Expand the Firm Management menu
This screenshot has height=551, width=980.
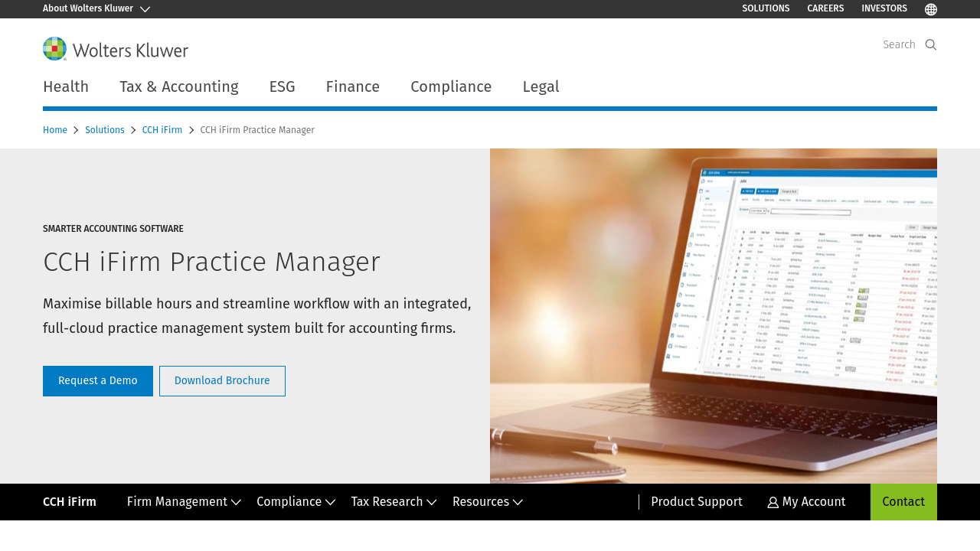184,502
